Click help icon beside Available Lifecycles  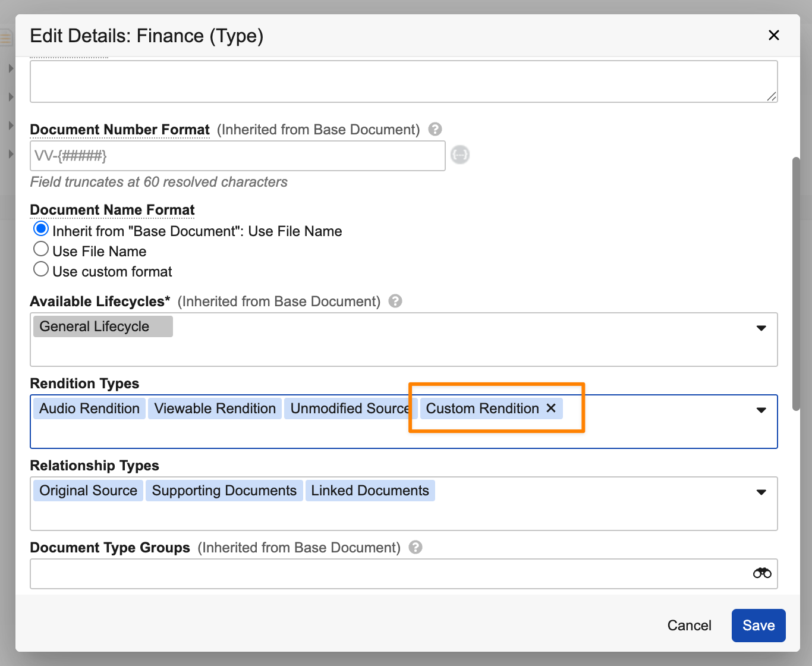click(395, 301)
